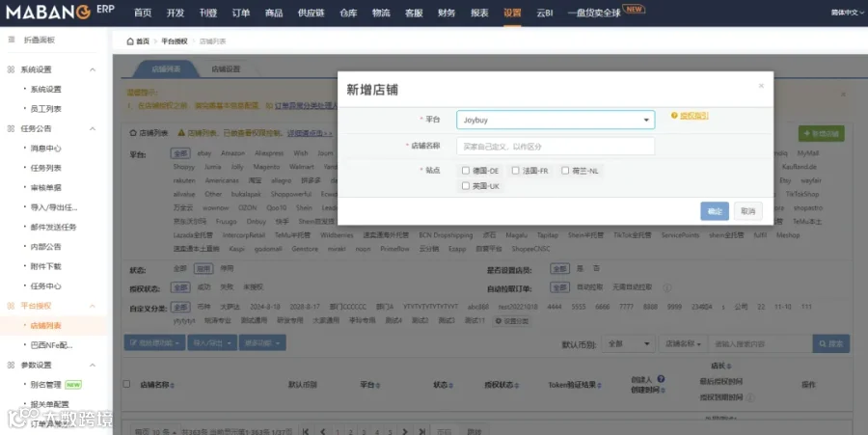Open the 仓库 top menu
The image size is (868, 435).
point(348,13)
